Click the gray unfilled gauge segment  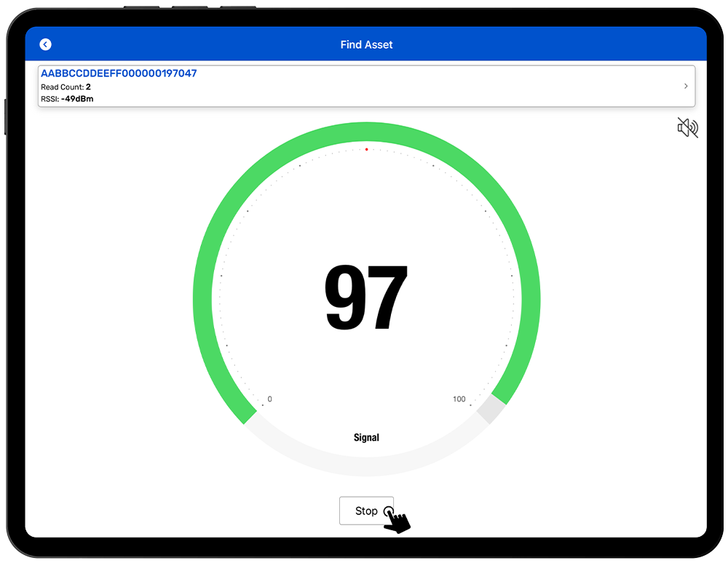490,410
